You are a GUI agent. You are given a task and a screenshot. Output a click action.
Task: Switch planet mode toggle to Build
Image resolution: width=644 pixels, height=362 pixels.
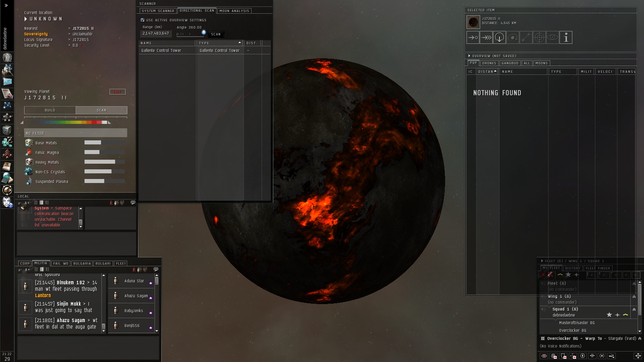tap(50, 110)
